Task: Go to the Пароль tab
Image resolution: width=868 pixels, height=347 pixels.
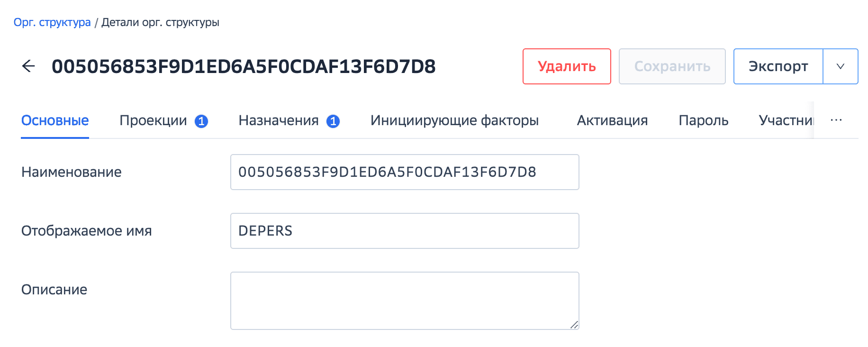Action: [703, 120]
